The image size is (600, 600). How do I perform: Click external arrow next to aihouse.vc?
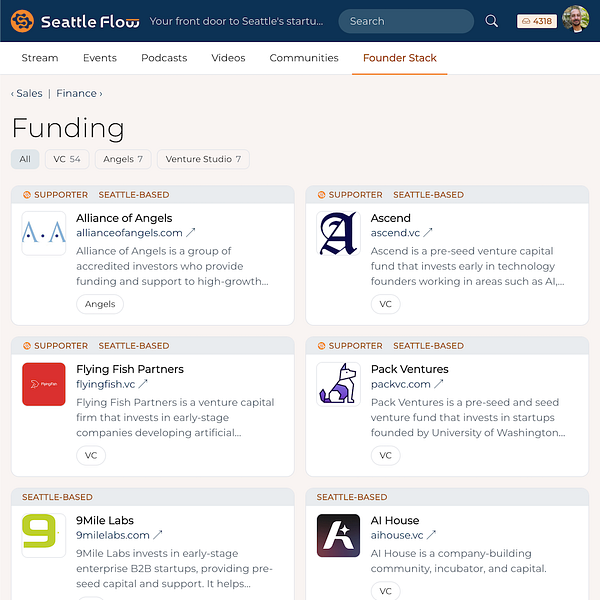[x=431, y=535]
